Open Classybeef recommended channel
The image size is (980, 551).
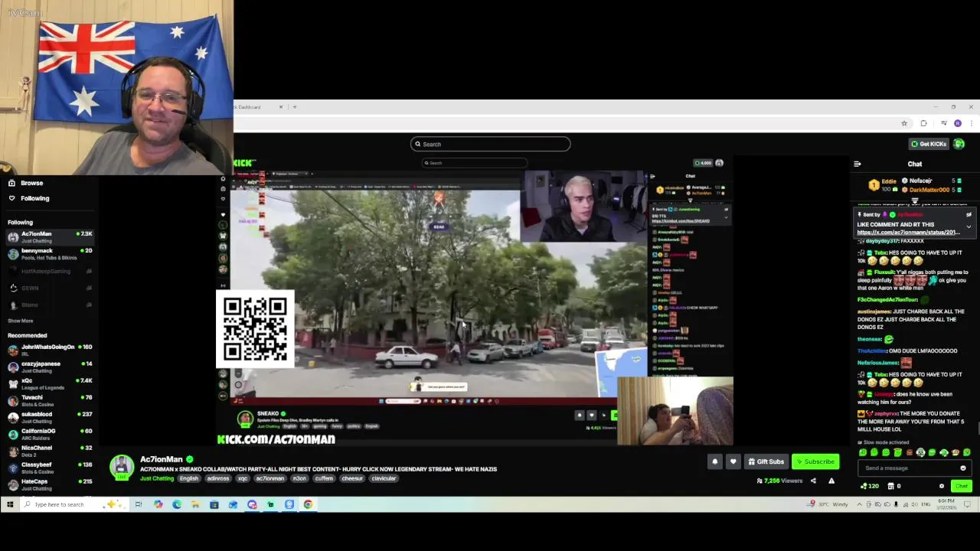[49, 468]
